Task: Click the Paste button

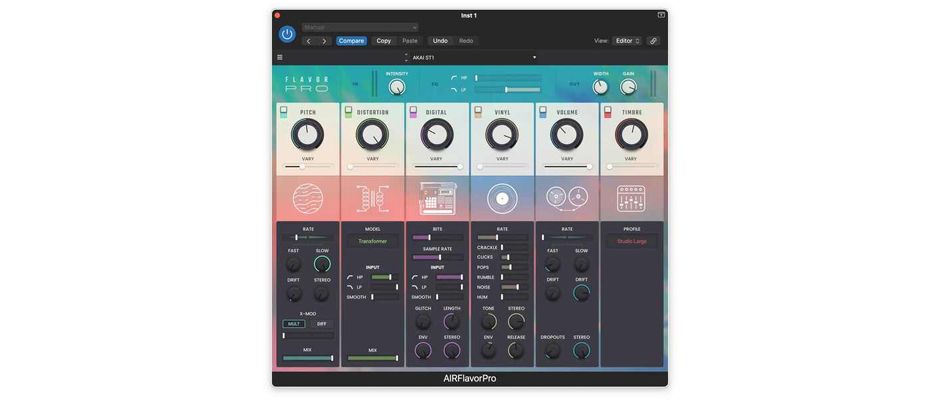Action: (410, 41)
